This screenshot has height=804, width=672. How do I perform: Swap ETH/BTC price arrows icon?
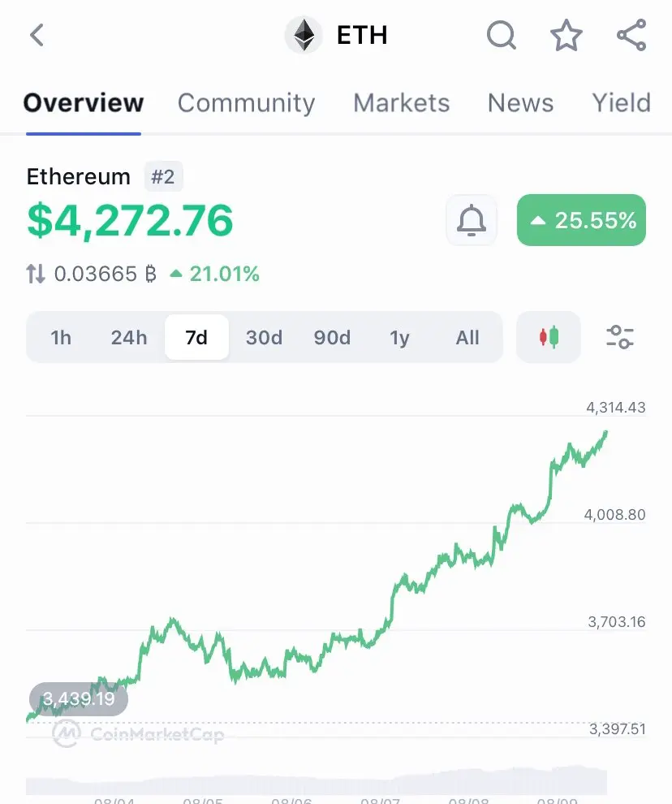coord(36,274)
